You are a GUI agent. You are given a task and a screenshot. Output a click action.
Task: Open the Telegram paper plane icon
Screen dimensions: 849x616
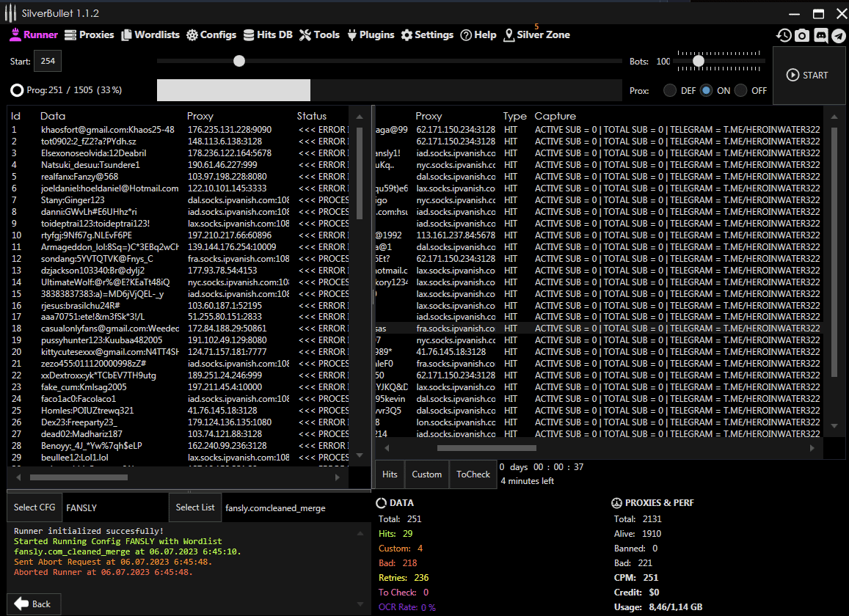click(838, 35)
